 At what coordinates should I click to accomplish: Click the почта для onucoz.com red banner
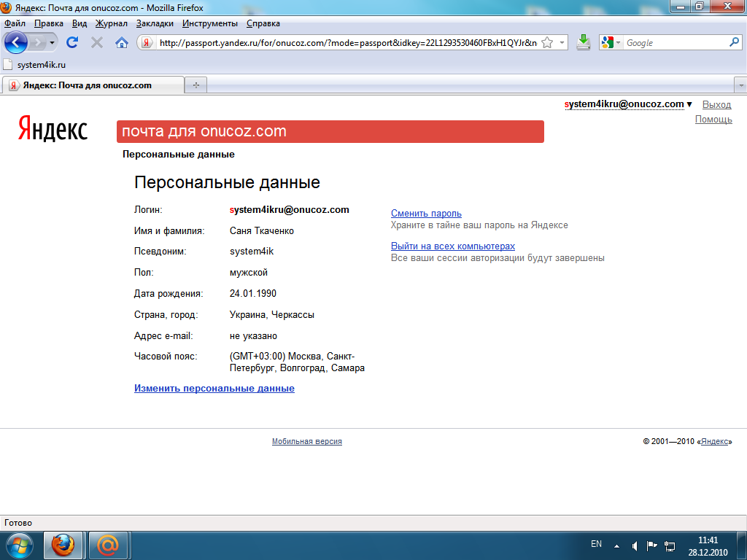click(x=330, y=131)
